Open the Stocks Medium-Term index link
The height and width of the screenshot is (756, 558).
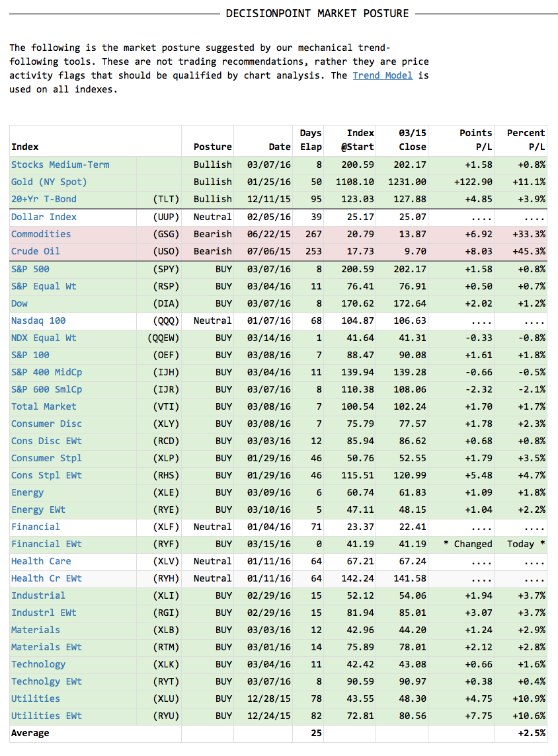click(x=60, y=165)
